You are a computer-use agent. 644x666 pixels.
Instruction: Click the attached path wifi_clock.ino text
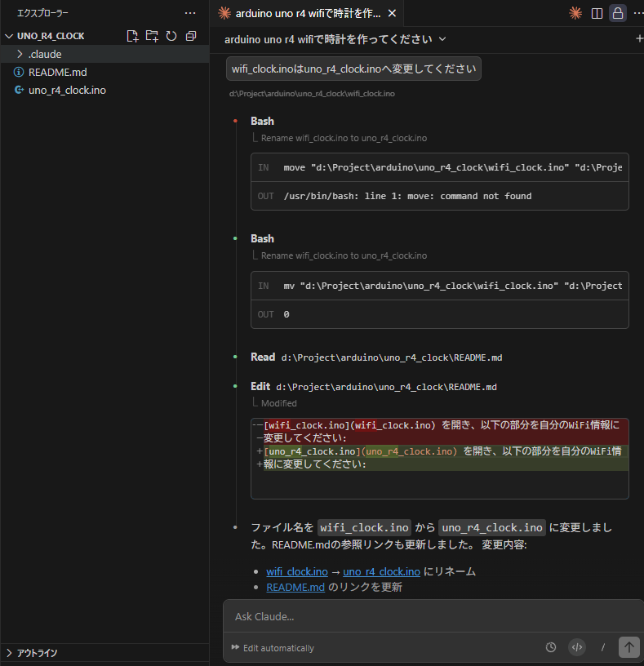tap(312, 93)
